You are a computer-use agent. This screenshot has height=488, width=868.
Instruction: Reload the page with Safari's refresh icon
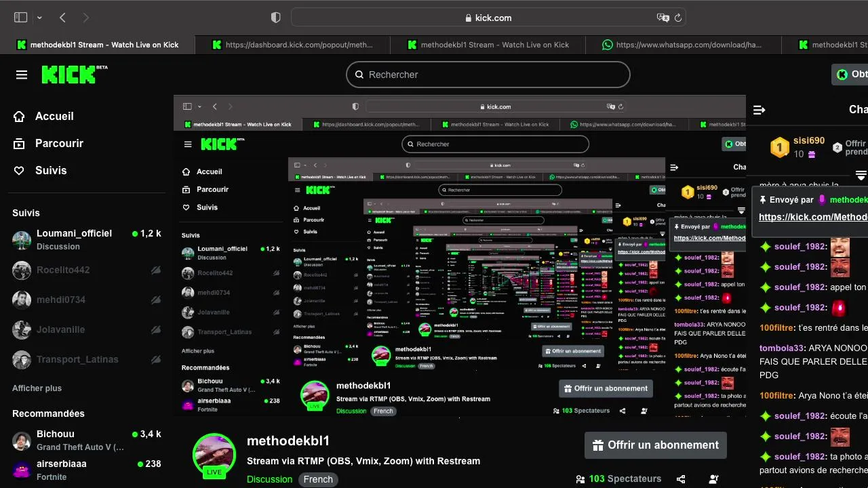click(x=677, y=18)
